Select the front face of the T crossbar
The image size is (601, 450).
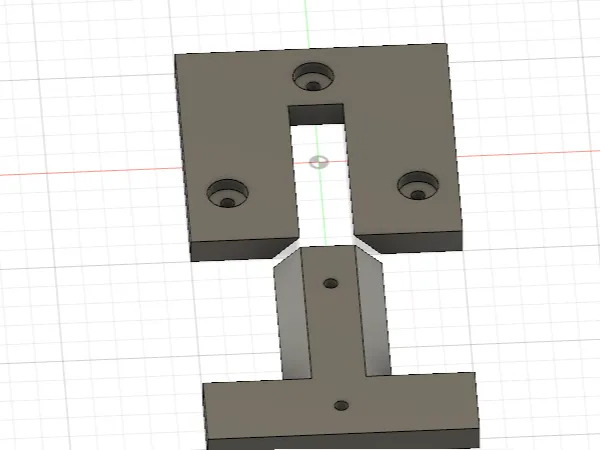point(343,439)
